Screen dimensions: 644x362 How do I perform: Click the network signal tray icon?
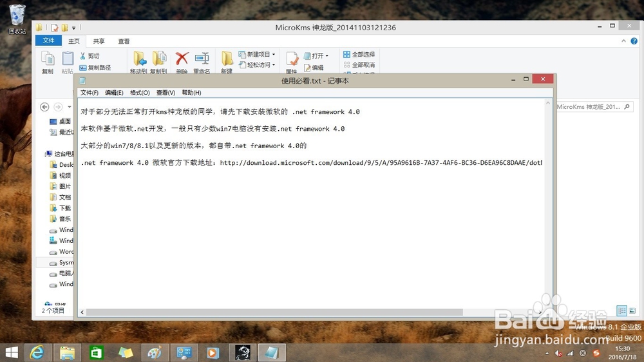[570, 354]
